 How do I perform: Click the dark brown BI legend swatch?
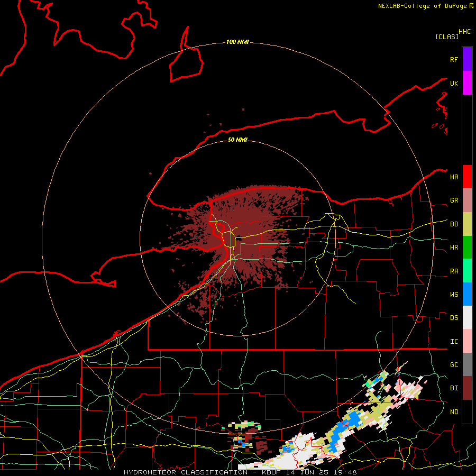click(467, 388)
